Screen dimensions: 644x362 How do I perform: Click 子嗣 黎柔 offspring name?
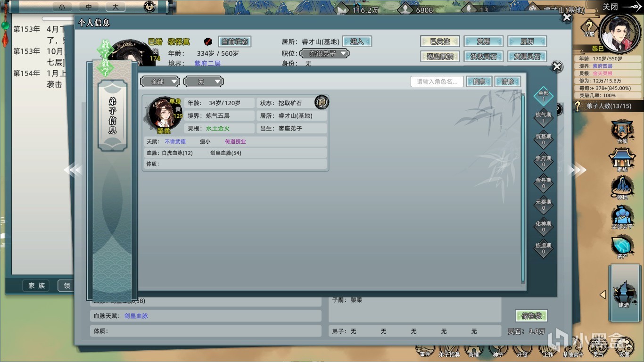point(357,300)
